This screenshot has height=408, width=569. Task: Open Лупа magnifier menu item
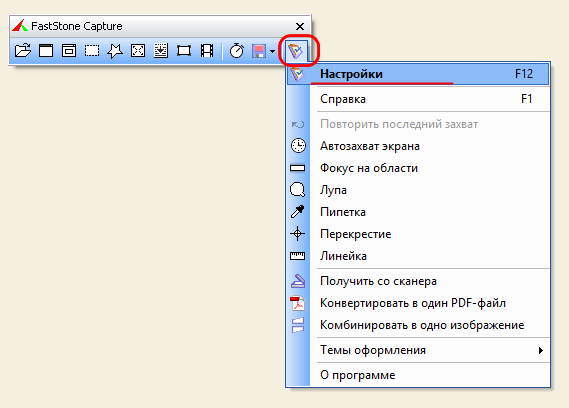(x=418, y=190)
